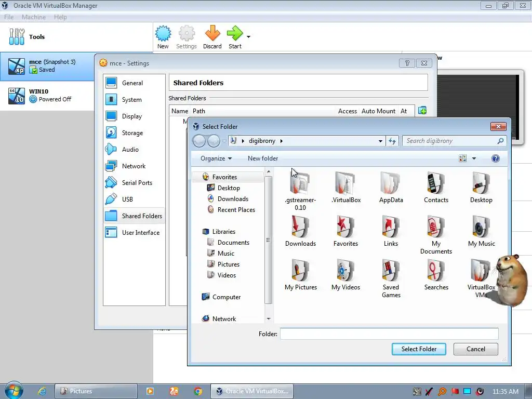
Task: Open General settings category
Action: (135, 83)
